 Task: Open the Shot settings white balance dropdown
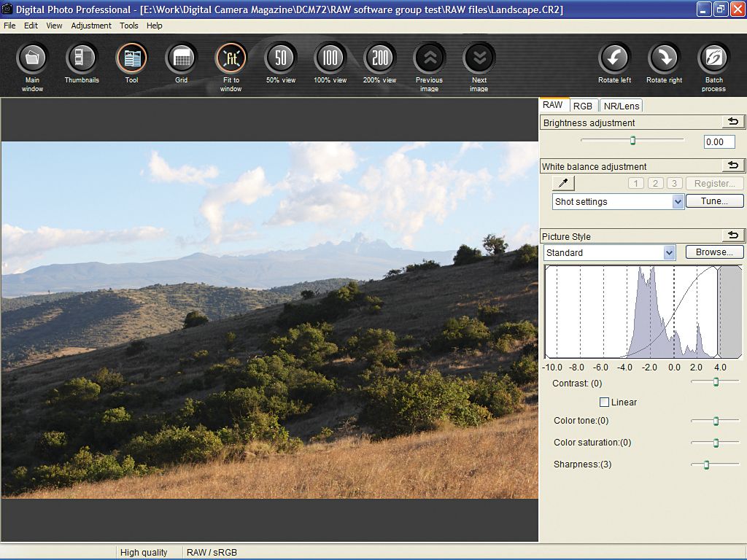619,201
